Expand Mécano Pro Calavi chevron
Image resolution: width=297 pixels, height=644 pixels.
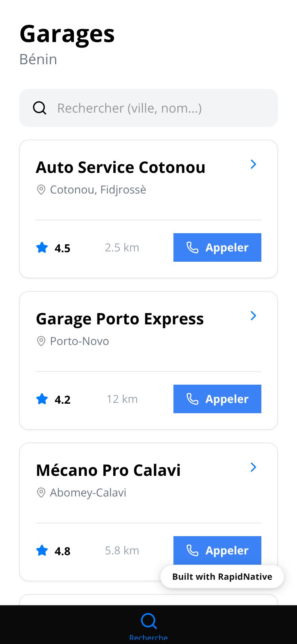tap(253, 467)
